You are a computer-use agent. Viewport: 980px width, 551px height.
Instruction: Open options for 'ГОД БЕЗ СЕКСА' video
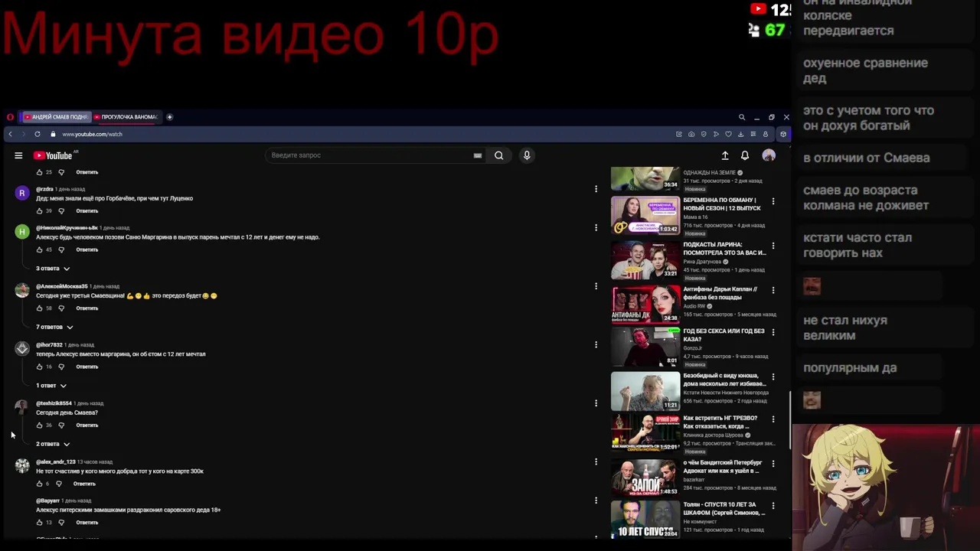[x=773, y=332]
